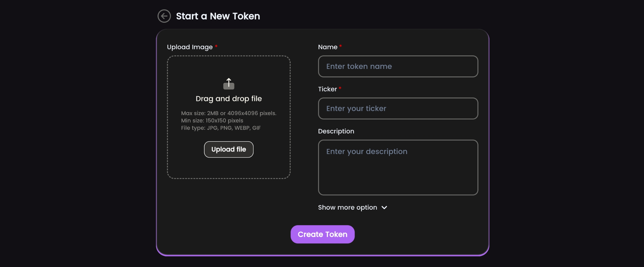Image resolution: width=644 pixels, height=267 pixels.
Task: Click the red asterisk beside Ticker label
Action: pos(340,88)
